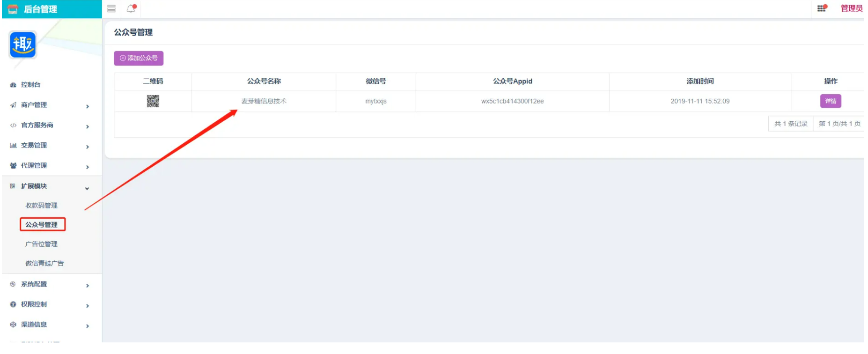Image resolution: width=868 pixels, height=354 pixels.
Task: Click the 微信号 column header
Action: 376,81
